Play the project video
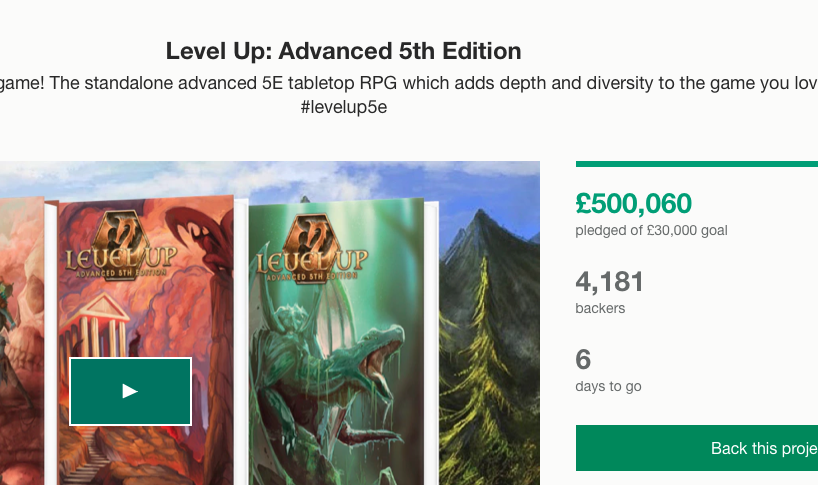The image size is (818, 485). [130, 391]
